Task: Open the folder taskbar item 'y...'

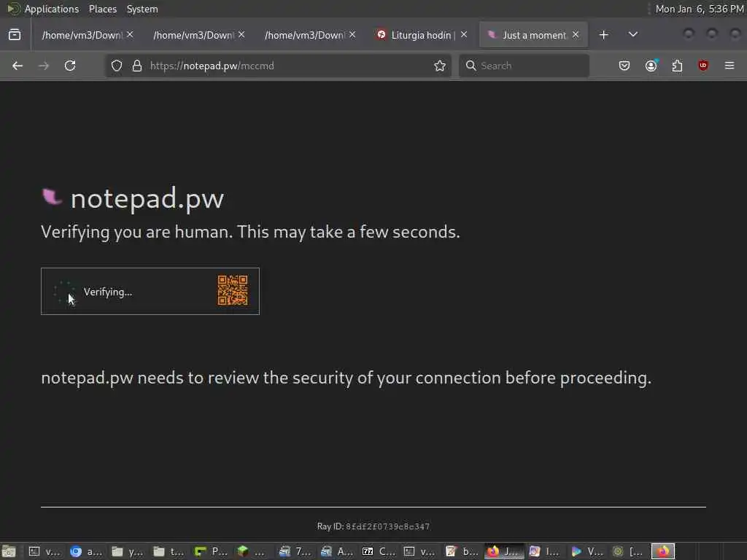Action: 127,551
